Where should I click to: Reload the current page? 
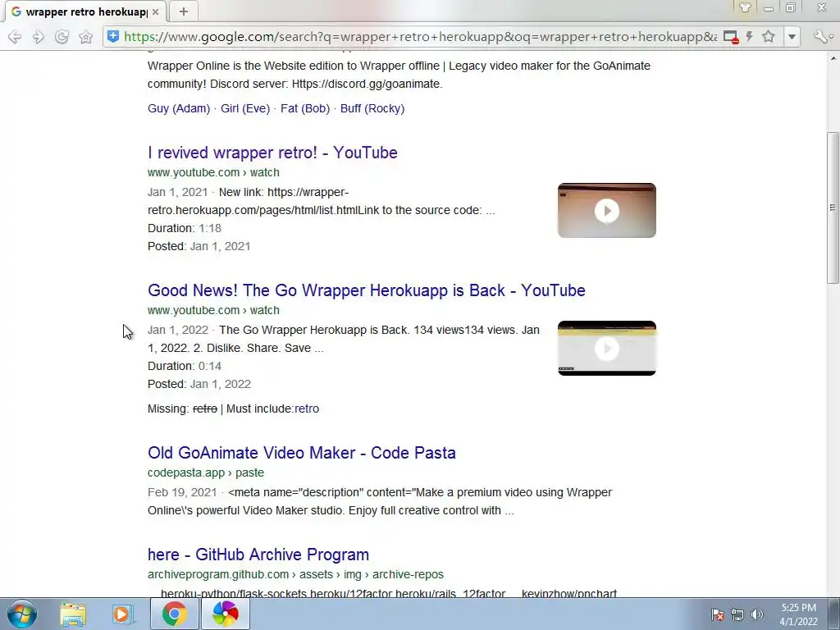coord(62,37)
